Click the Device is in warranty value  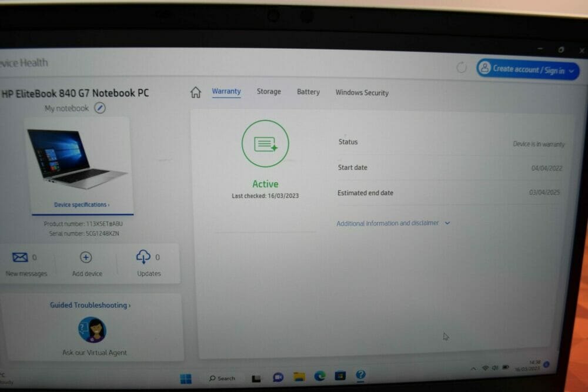click(x=539, y=144)
